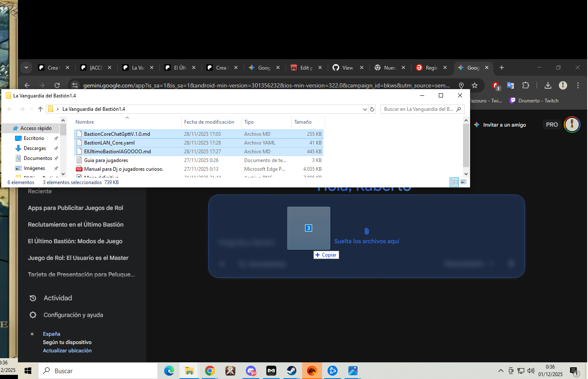
Task: Switch Explorer to large icons view
Action: [463, 182]
